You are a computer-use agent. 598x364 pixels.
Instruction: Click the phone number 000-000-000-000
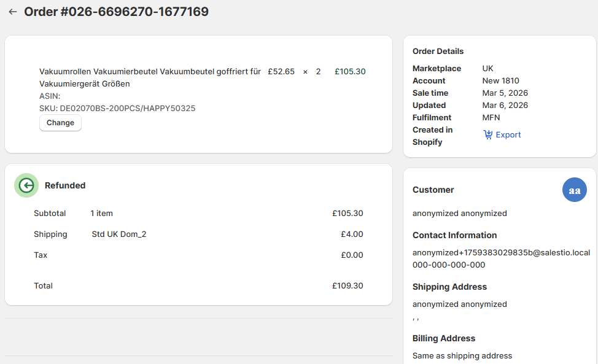click(448, 265)
